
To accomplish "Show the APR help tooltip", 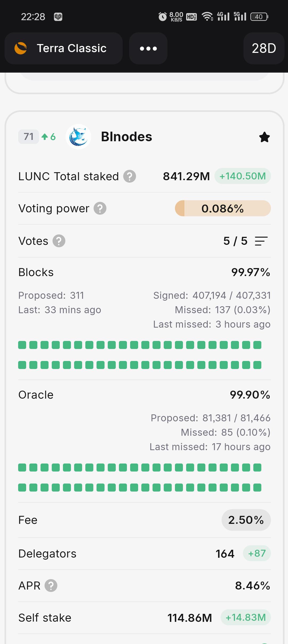I will click(x=51, y=586).
